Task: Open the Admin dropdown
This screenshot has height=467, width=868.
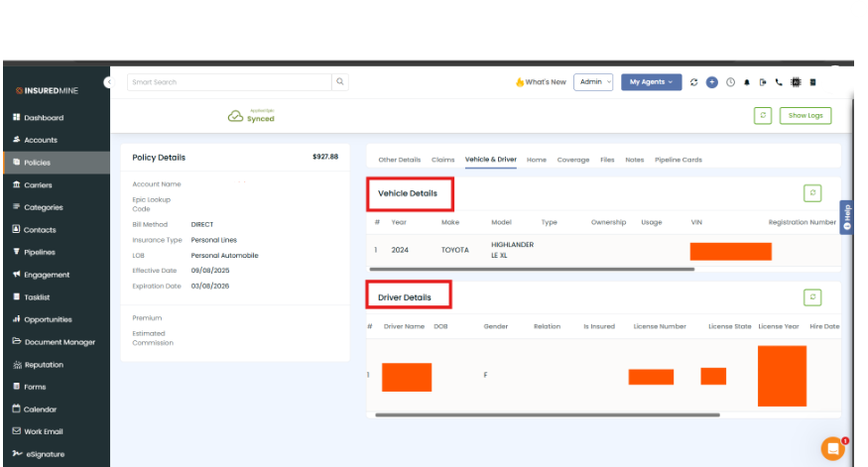Action: pyautogui.click(x=593, y=82)
